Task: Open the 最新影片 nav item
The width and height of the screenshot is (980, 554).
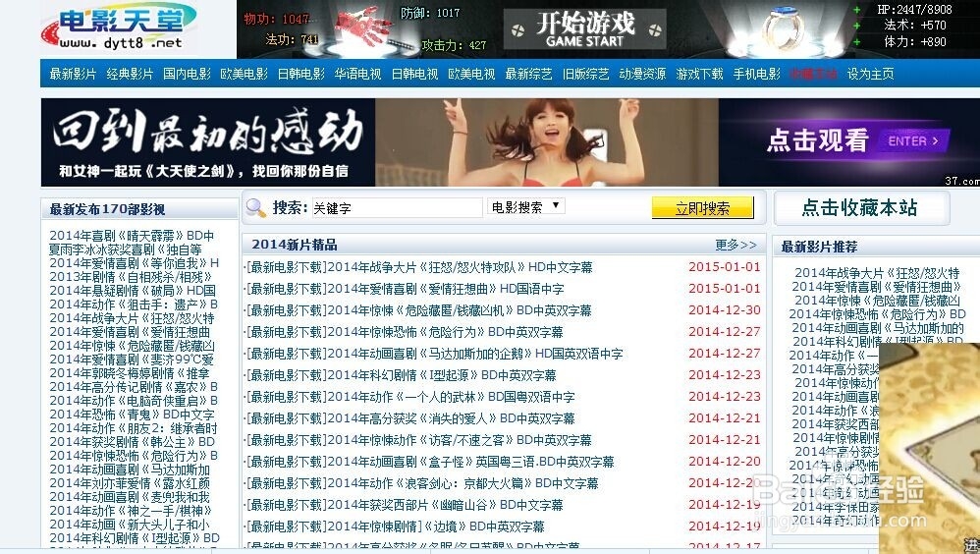Action: (x=73, y=74)
